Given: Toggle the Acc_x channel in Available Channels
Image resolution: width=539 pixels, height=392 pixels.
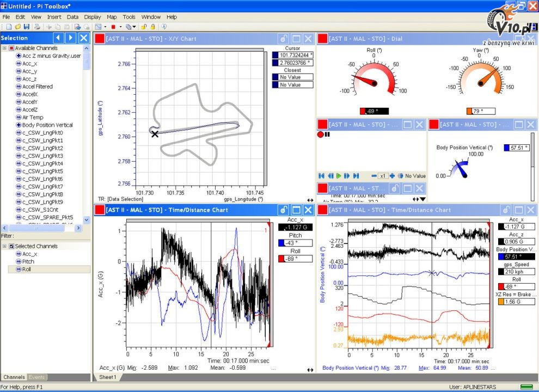Looking at the screenshot, I should click(x=19, y=63).
